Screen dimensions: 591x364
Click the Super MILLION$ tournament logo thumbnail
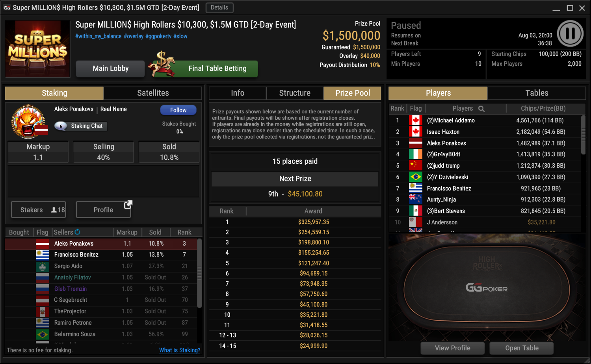click(x=38, y=49)
